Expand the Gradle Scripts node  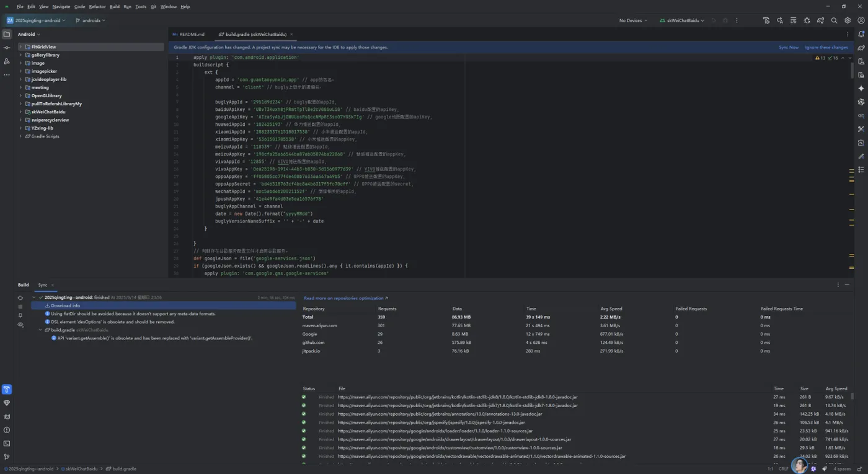tap(20, 136)
